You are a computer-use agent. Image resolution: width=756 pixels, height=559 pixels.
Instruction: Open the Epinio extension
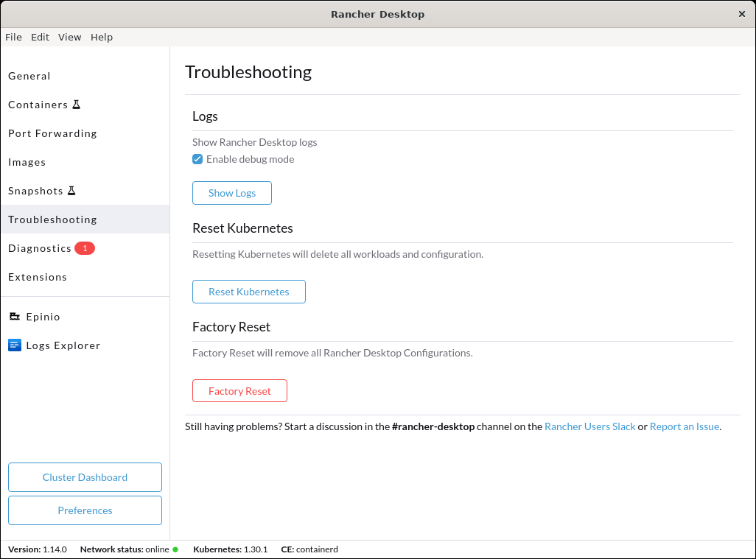click(x=85, y=317)
